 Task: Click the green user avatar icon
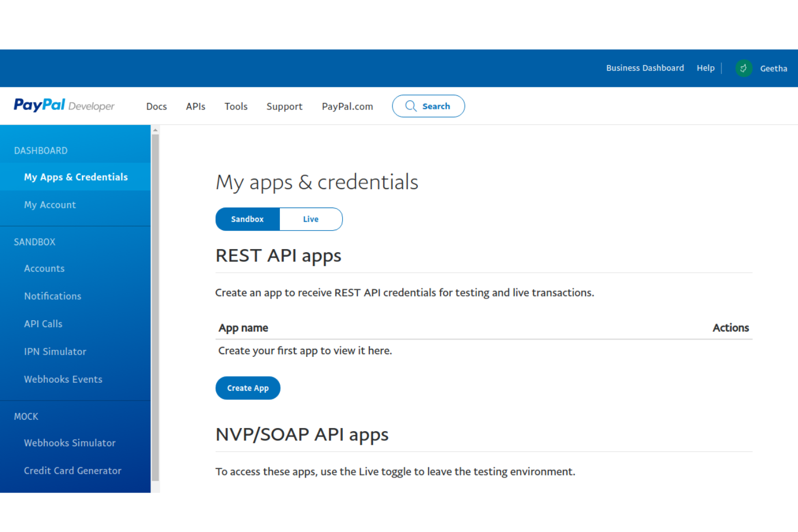(x=744, y=68)
